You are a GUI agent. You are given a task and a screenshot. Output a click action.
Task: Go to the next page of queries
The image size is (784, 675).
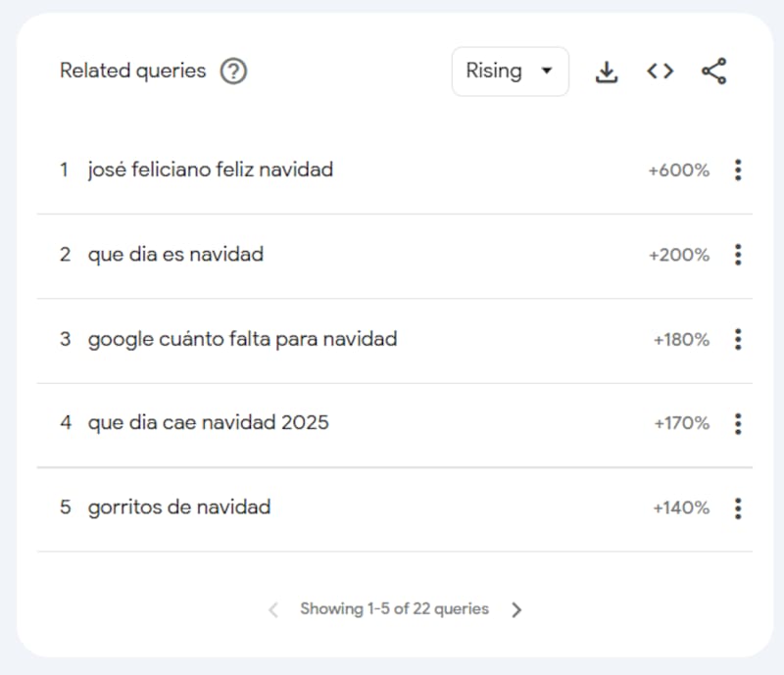[x=517, y=608]
